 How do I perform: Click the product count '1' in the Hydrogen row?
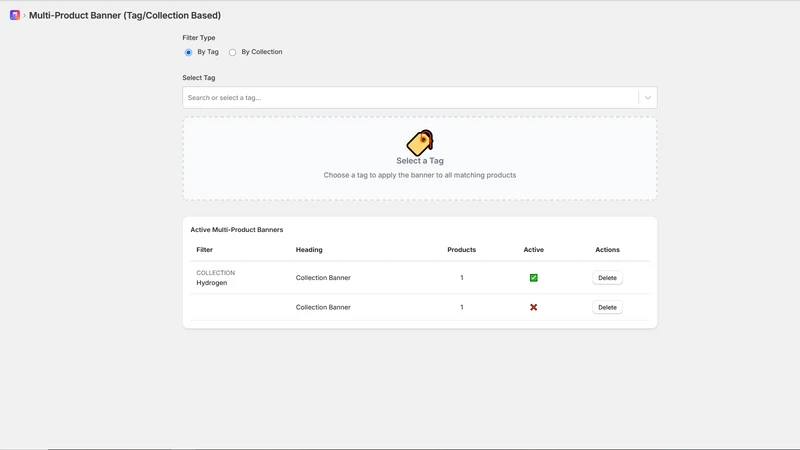(462, 278)
